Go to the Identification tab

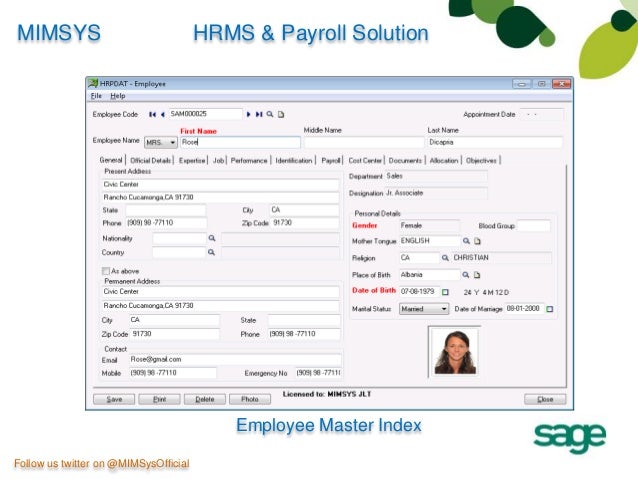[x=294, y=160]
